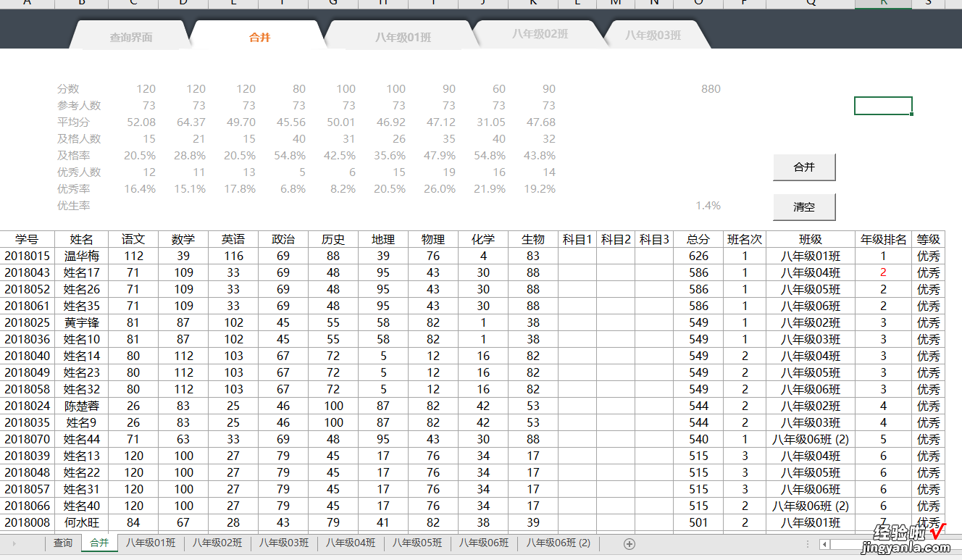Viewport: 962px width, 560px height.
Task: Click the 英语 column header cell
Action: (233, 239)
